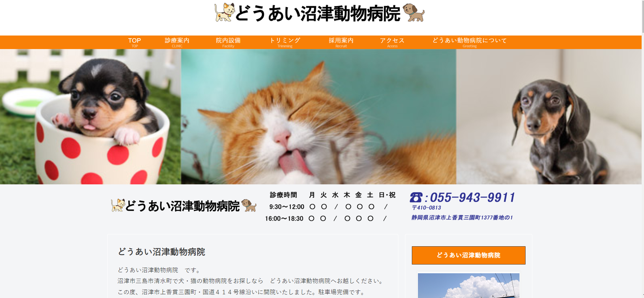The image size is (644, 298).
Task: Click the 16:00〜18:30 afternoon hours text
Action: [x=284, y=219]
